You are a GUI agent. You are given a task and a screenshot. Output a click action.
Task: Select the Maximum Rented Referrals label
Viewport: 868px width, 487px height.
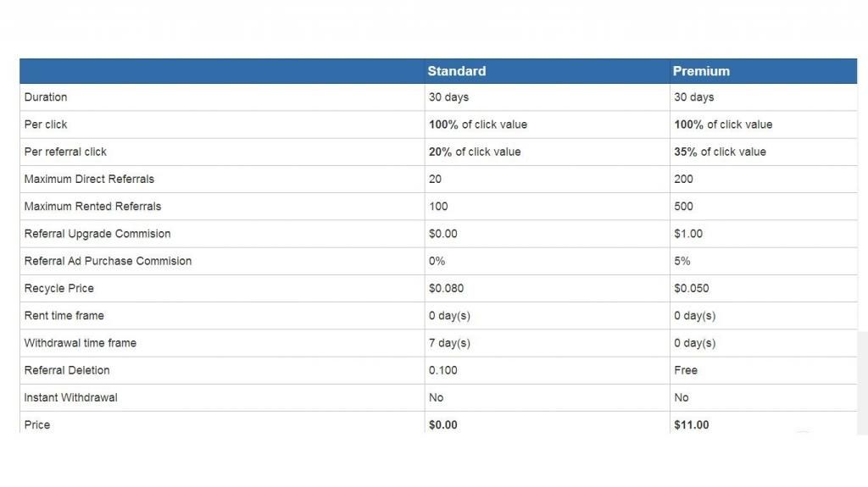92,206
